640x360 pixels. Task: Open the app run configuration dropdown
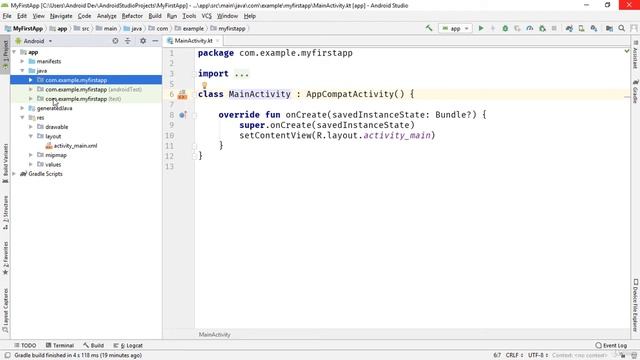pyautogui.click(x=456, y=28)
